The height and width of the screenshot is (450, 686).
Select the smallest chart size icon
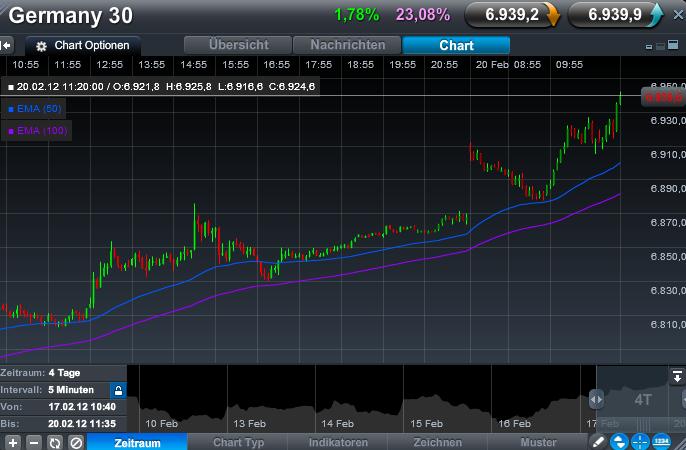[x=649, y=47]
